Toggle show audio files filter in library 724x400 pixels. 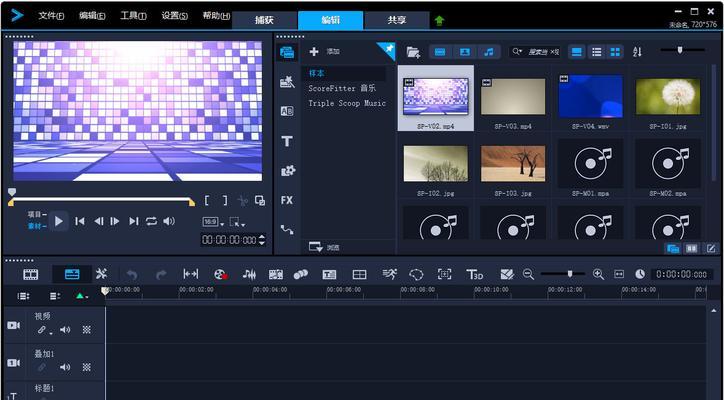click(489, 52)
